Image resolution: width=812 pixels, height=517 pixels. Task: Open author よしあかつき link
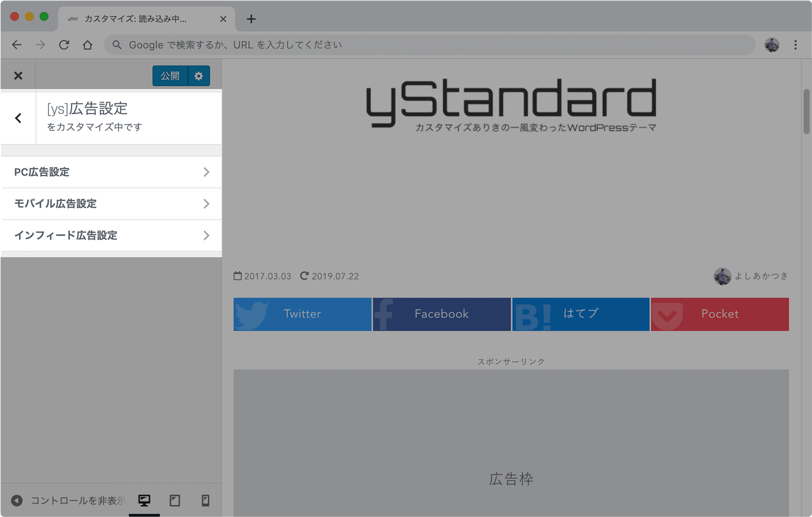tap(761, 276)
